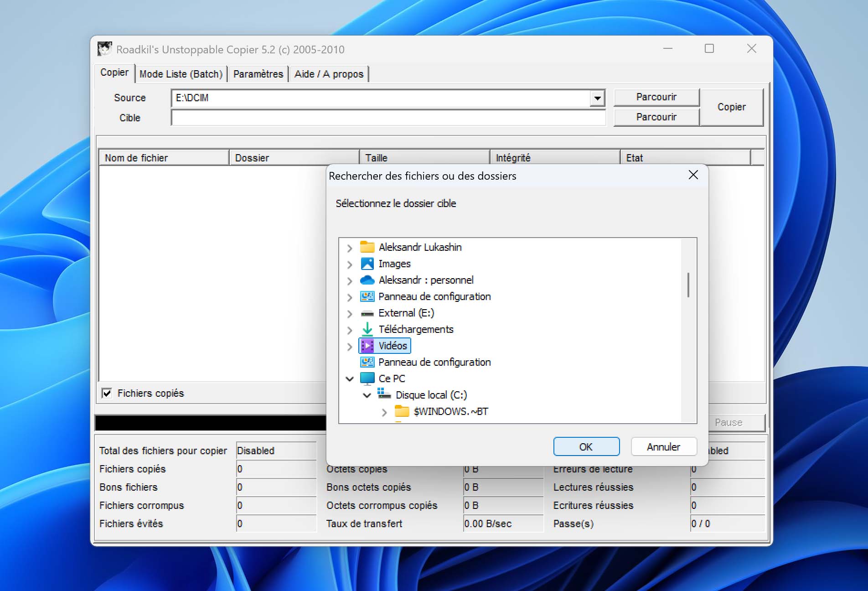Expand the Aleksandr : personnel node
Image resolution: width=868 pixels, height=591 pixels.
(350, 281)
